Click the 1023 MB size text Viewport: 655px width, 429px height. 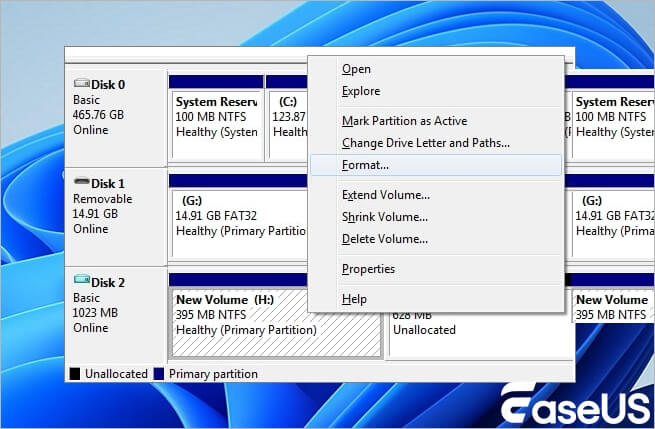point(95,313)
